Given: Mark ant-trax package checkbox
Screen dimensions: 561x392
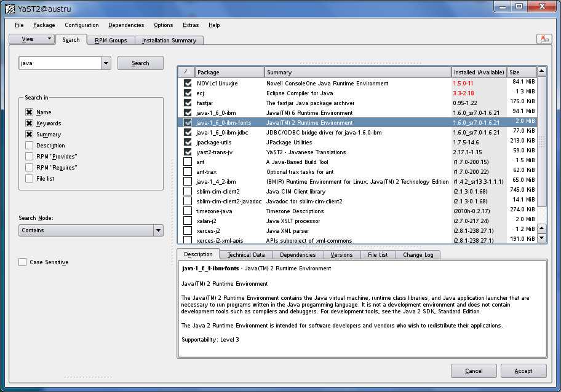Looking at the screenshot, I should click(188, 171).
